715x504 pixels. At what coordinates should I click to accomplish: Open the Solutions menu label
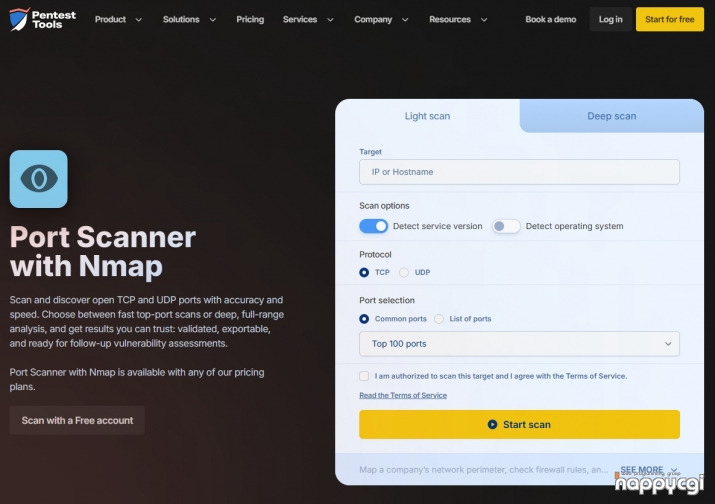coord(181,20)
